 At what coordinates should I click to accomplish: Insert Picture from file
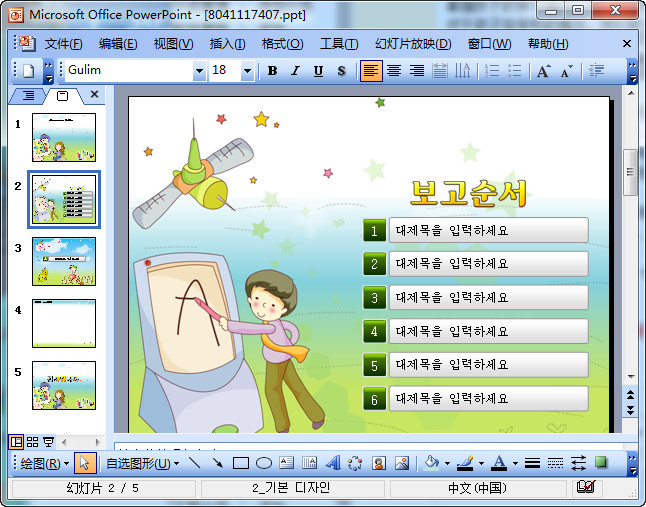point(402,463)
